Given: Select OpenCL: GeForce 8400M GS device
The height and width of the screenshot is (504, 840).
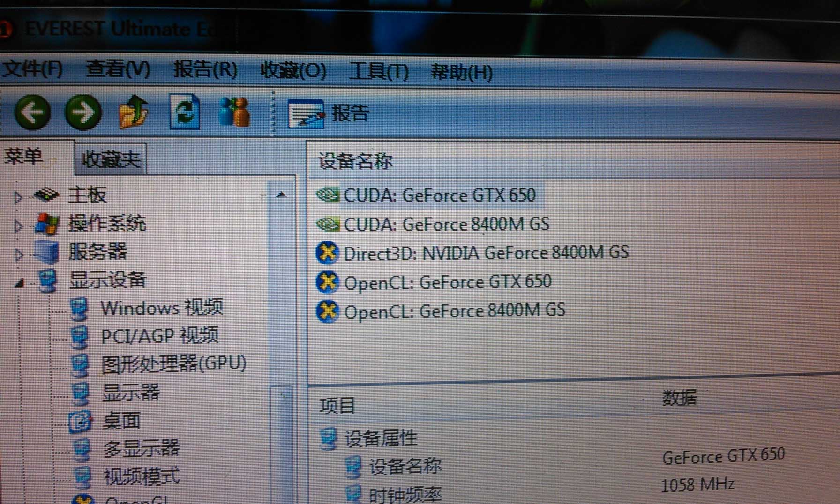Looking at the screenshot, I should (455, 311).
